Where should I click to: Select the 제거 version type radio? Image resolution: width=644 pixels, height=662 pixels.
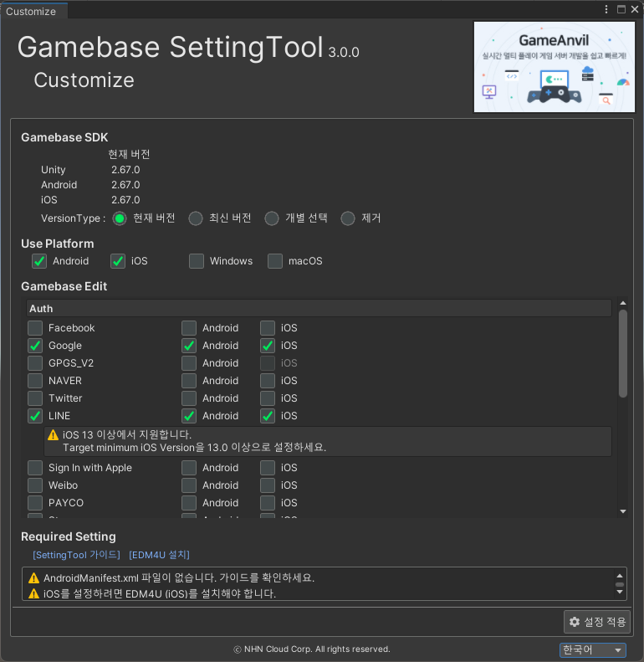[x=348, y=218]
